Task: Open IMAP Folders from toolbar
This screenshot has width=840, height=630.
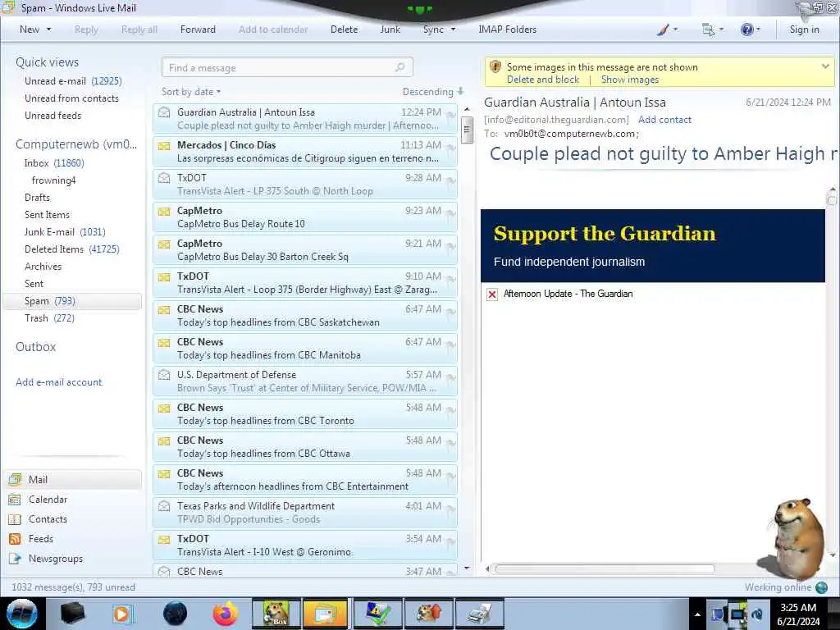Action: (507, 30)
